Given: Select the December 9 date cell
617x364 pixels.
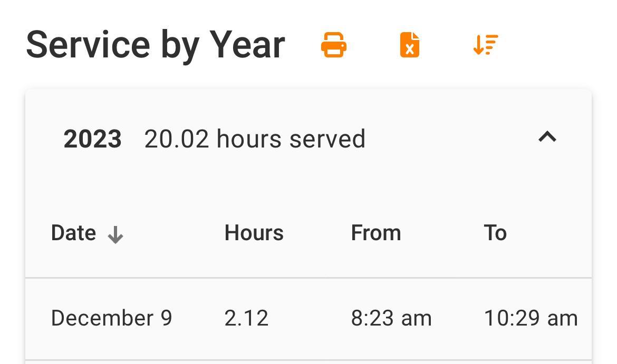Looking at the screenshot, I should coord(111,318).
